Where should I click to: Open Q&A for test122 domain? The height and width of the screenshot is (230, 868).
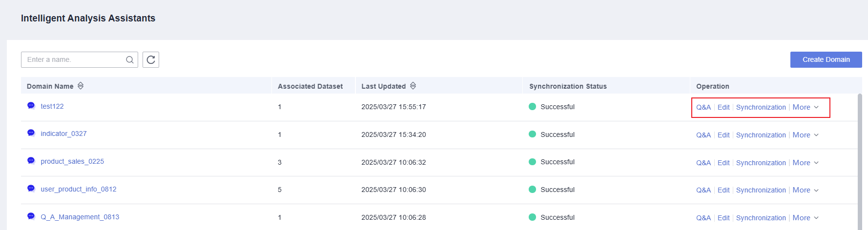coord(703,107)
